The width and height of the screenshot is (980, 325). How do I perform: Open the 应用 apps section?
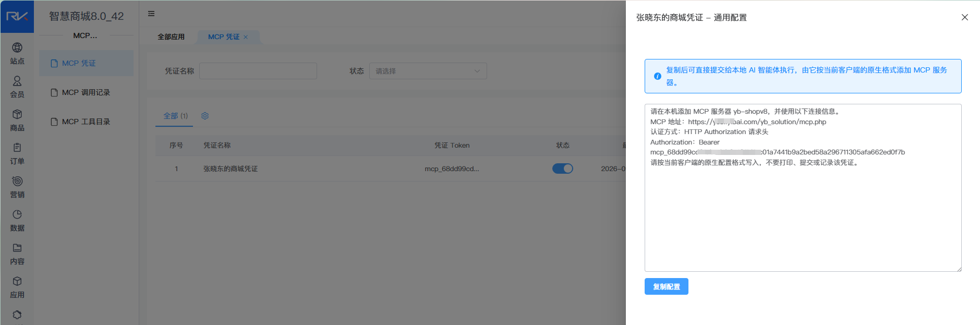[17, 287]
